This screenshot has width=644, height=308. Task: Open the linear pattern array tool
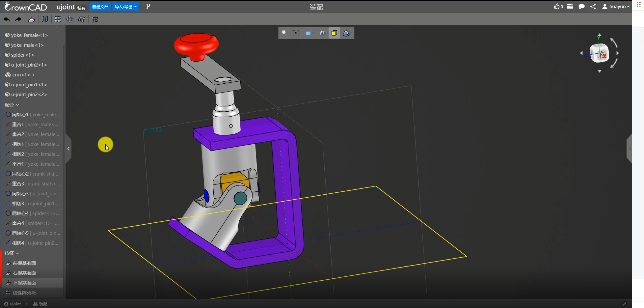58,19
